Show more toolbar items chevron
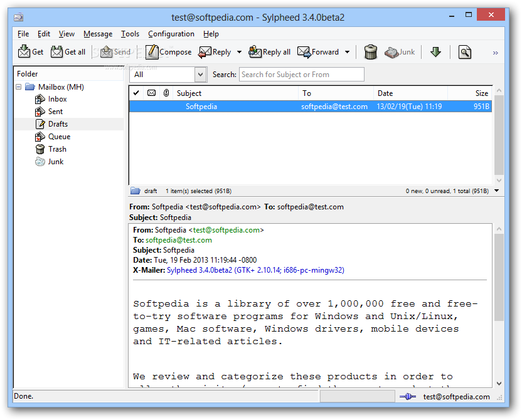 [x=496, y=53]
